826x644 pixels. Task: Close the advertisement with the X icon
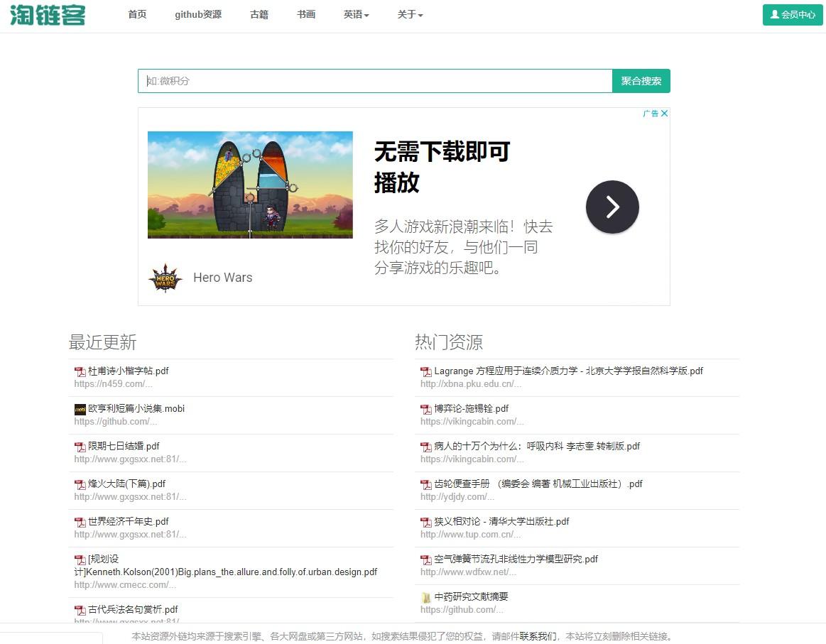pos(665,114)
